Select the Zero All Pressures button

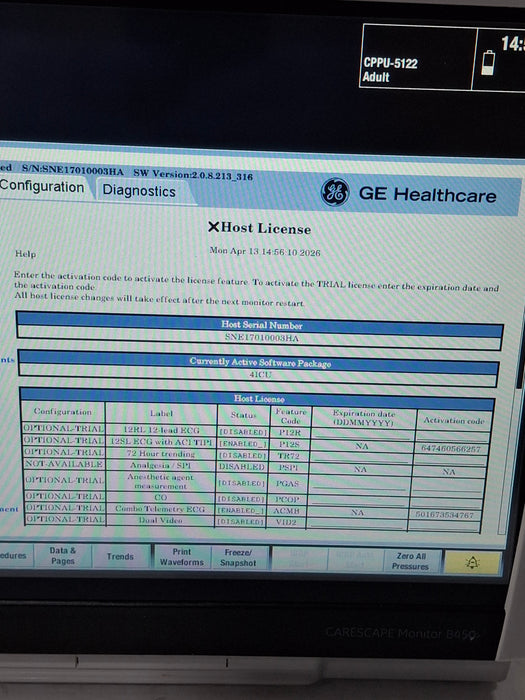coord(410,561)
